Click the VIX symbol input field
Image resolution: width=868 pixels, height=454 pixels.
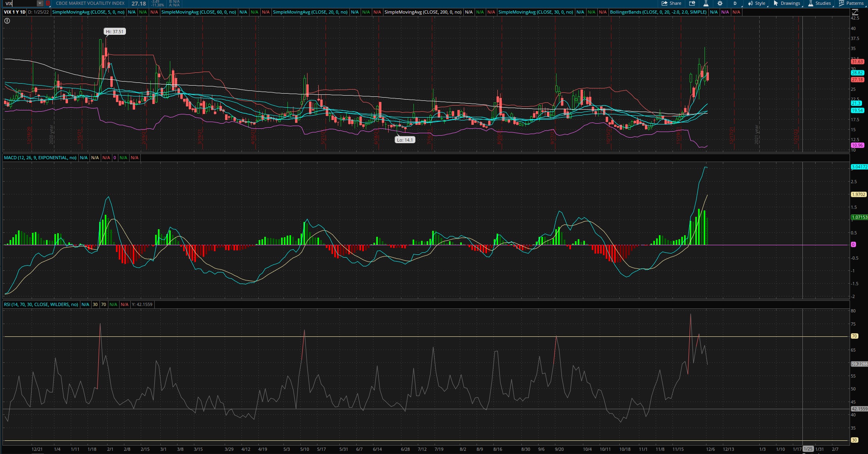pyautogui.click(x=20, y=3)
